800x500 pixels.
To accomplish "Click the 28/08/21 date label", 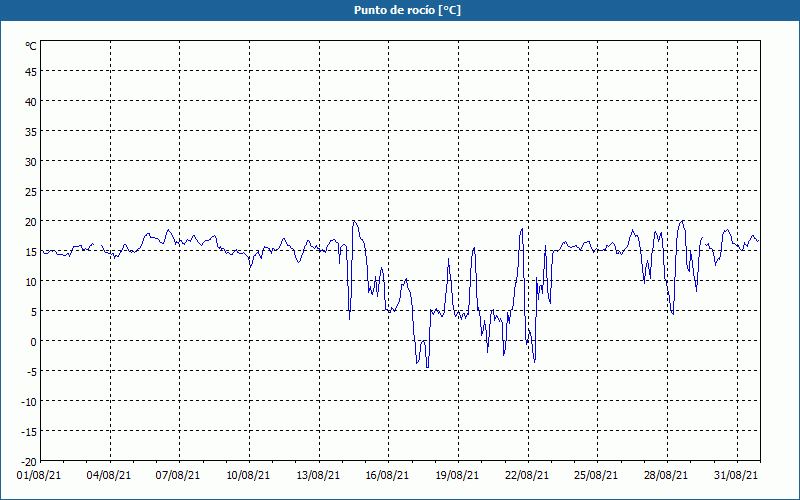I will coord(666,476).
